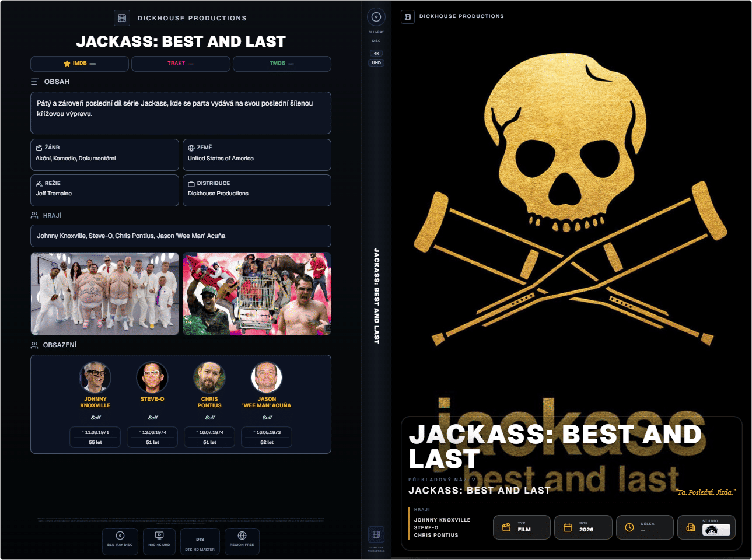Click the 'Jeff Tremaine' director text
This screenshot has height=560, width=752.
click(x=54, y=194)
